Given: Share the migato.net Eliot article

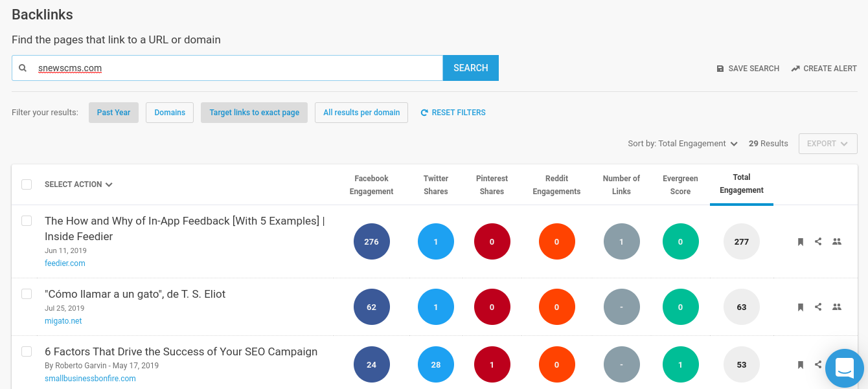Looking at the screenshot, I should click(x=818, y=307).
